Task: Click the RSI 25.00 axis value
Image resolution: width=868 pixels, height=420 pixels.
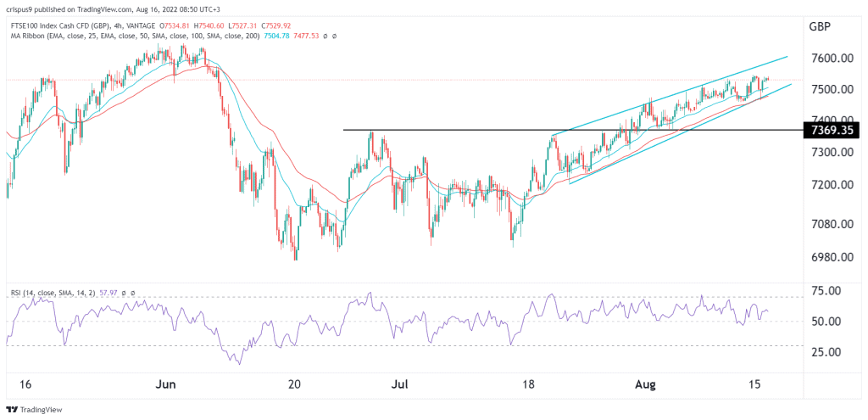Action: [827, 352]
